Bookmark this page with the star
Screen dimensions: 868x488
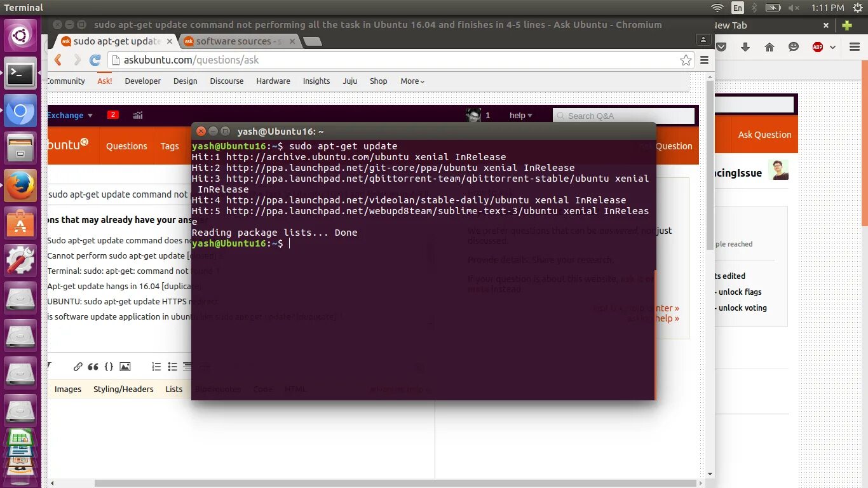pos(686,60)
